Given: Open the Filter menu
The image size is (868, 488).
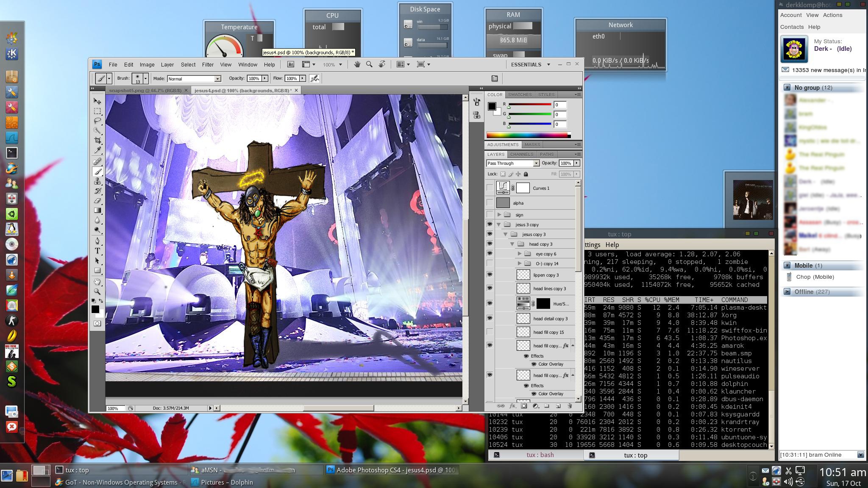Looking at the screenshot, I should coord(207,64).
